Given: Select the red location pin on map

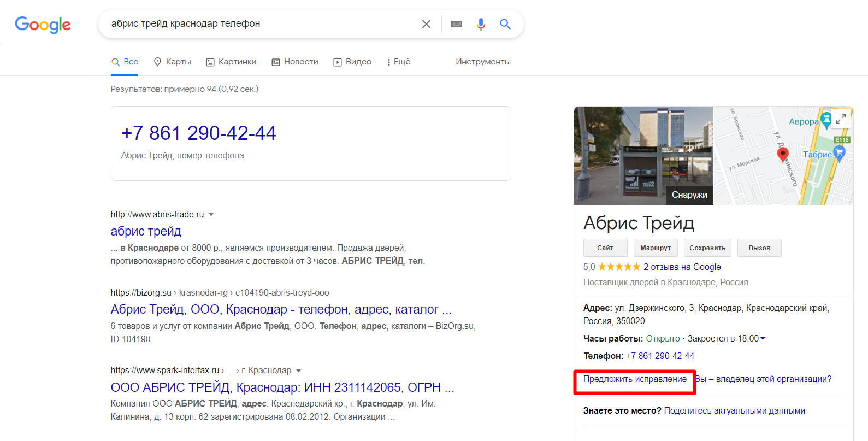Looking at the screenshot, I should point(783,155).
